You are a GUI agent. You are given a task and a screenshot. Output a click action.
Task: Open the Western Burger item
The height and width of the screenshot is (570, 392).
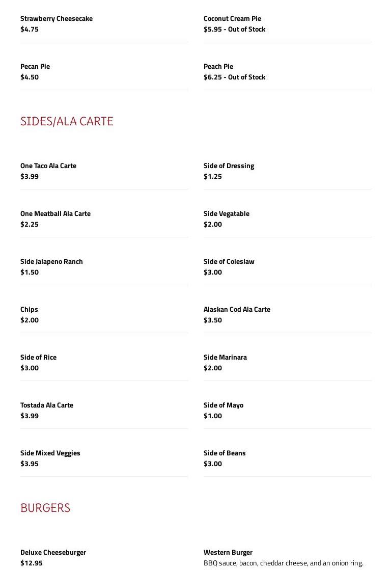[228, 553]
